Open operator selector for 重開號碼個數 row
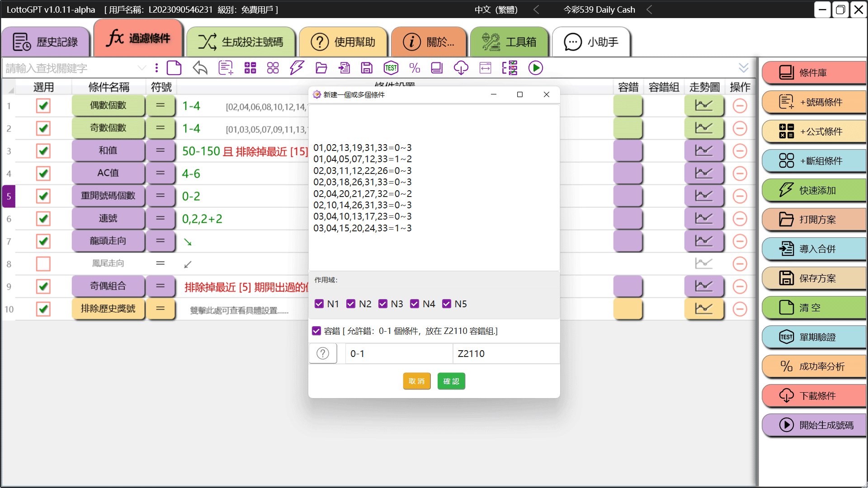 click(160, 196)
